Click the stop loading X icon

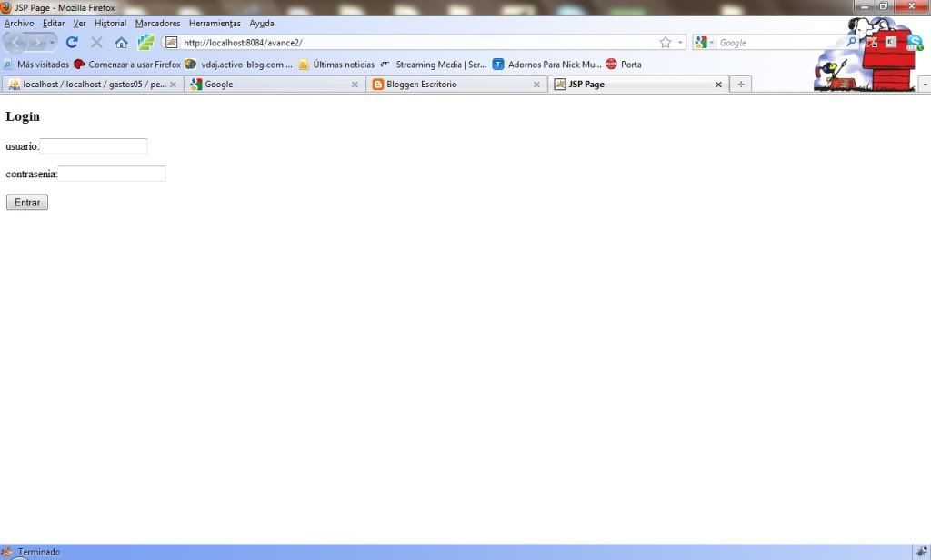(x=96, y=43)
